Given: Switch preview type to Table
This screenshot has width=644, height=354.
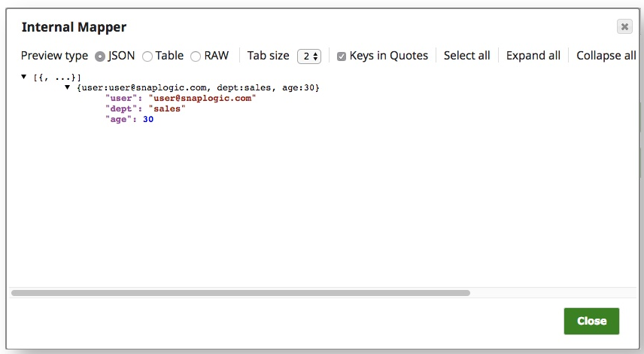Looking at the screenshot, I should click(147, 56).
